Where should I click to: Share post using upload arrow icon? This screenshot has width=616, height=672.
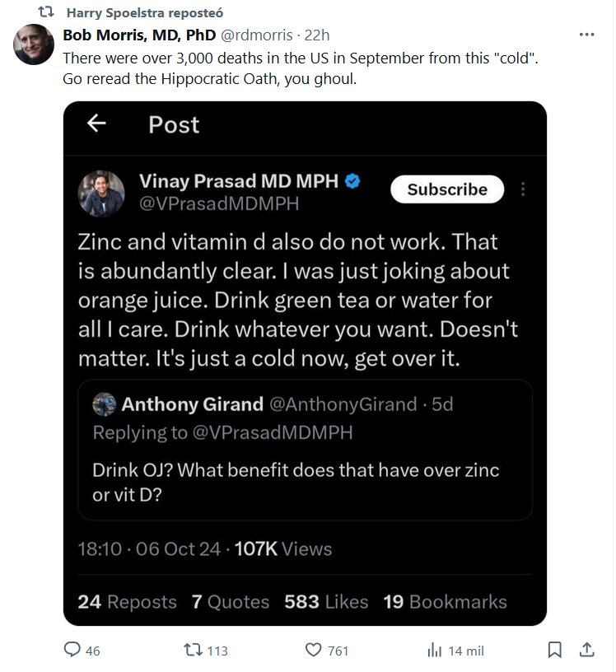[x=586, y=651]
